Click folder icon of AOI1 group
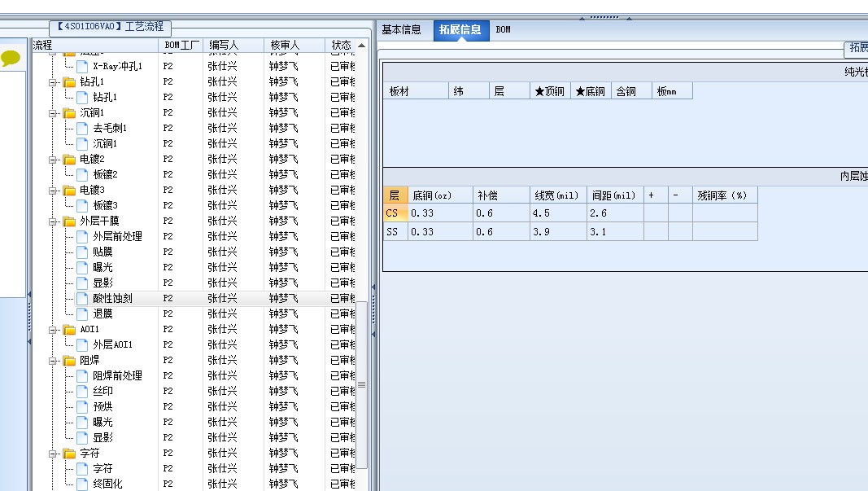Screen dimensions: 868x491 click(69, 330)
